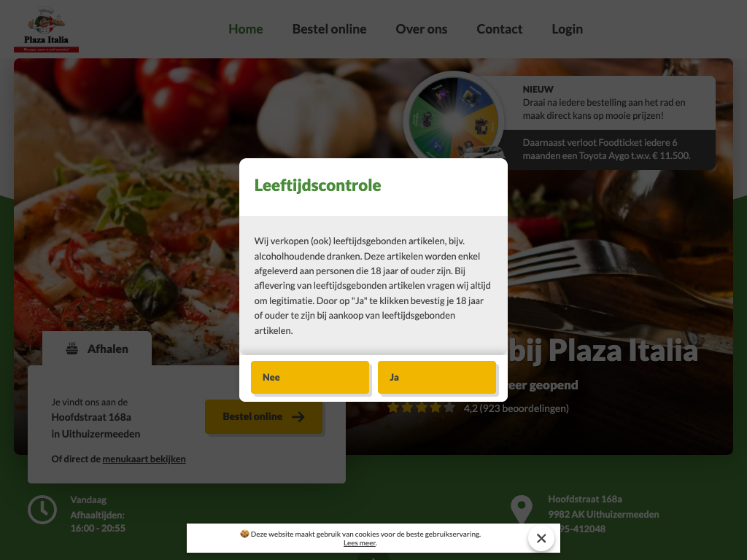
Task: Click the arrow on Bestel online button
Action: (298, 417)
